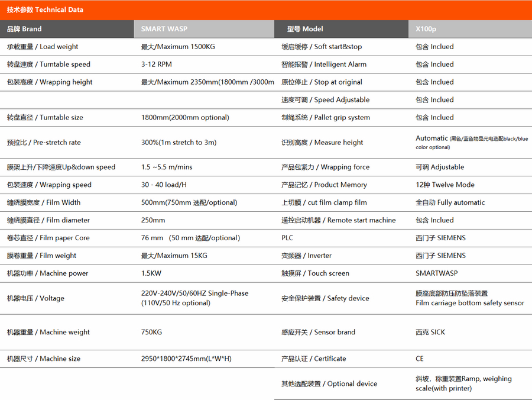
Task: Click the Pre-stretch rate 300% value
Action: pyautogui.click(x=179, y=143)
